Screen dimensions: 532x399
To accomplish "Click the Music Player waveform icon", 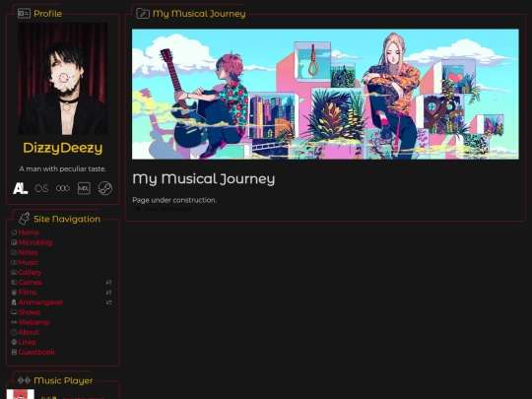I will tap(24, 380).
